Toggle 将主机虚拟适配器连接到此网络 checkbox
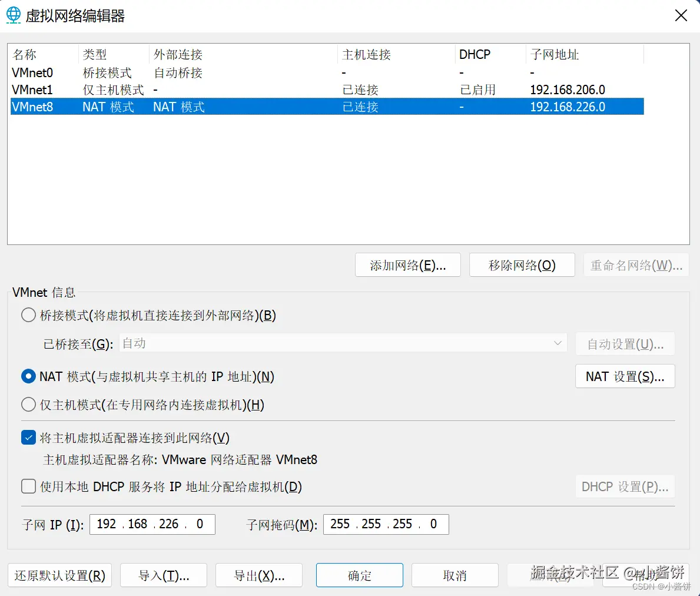The image size is (700, 596). click(x=29, y=438)
